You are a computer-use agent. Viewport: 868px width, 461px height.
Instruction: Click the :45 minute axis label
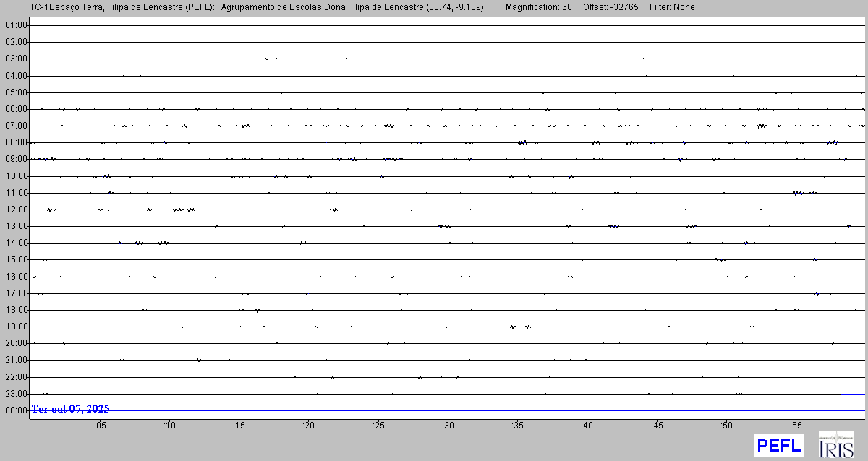[x=657, y=426]
